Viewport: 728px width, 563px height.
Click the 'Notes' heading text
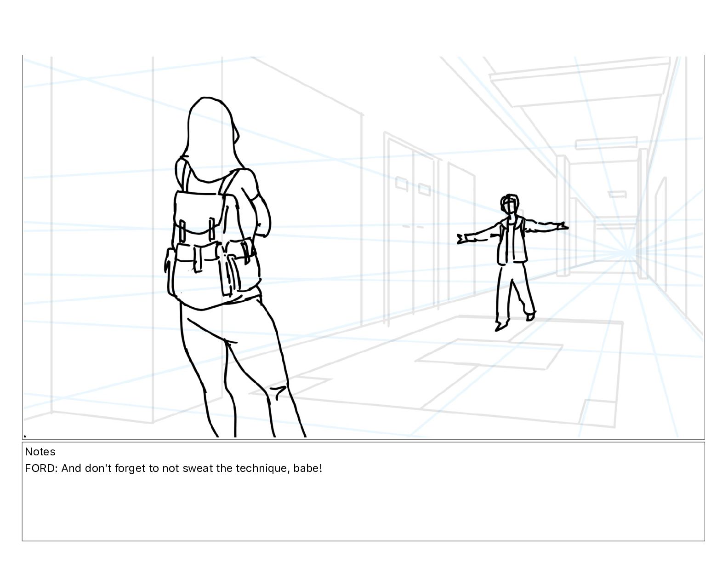pyautogui.click(x=40, y=452)
